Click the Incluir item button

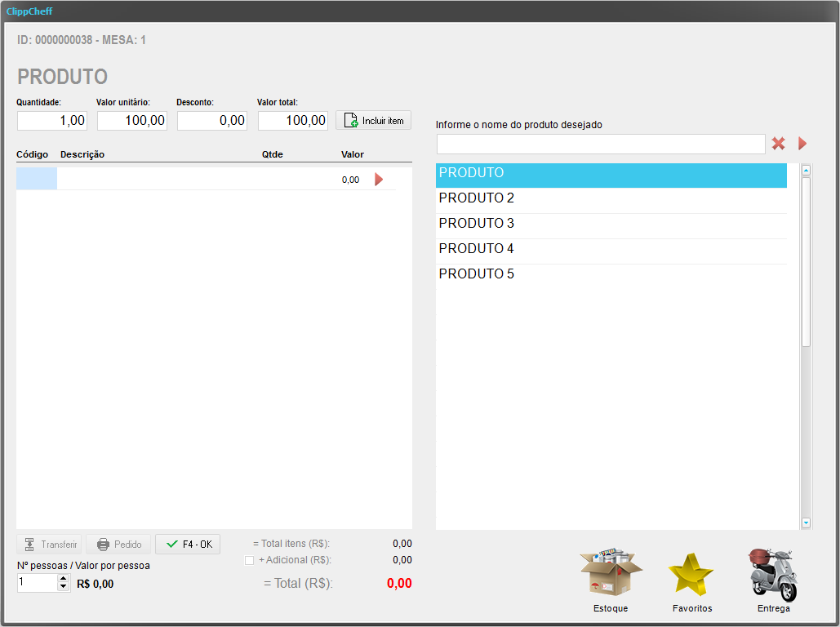[x=374, y=121]
